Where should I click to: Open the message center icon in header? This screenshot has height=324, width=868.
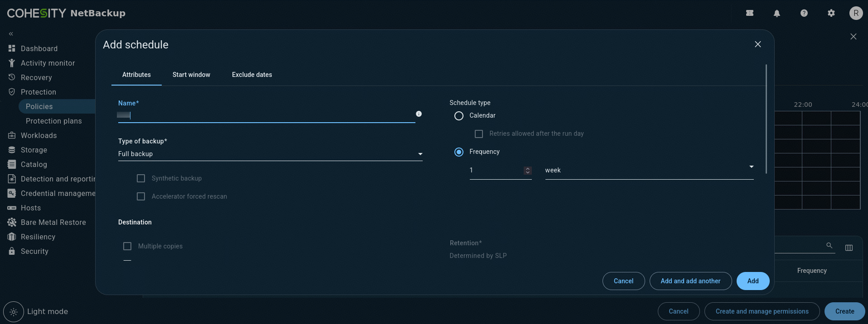pyautogui.click(x=750, y=13)
